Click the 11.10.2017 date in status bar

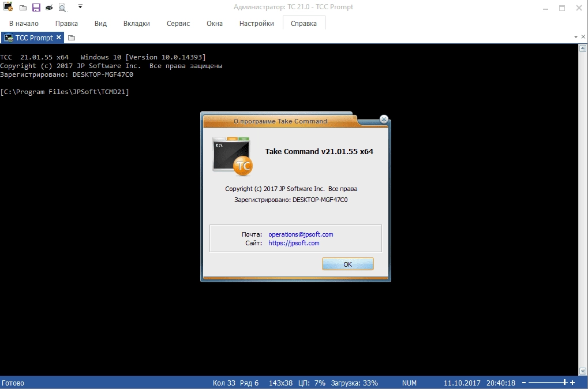(462, 383)
